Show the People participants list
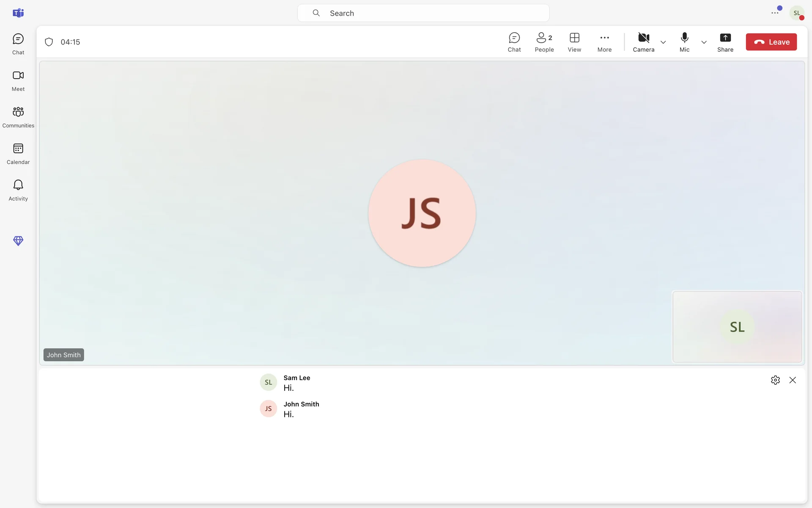The height and width of the screenshot is (508, 812). [544, 42]
